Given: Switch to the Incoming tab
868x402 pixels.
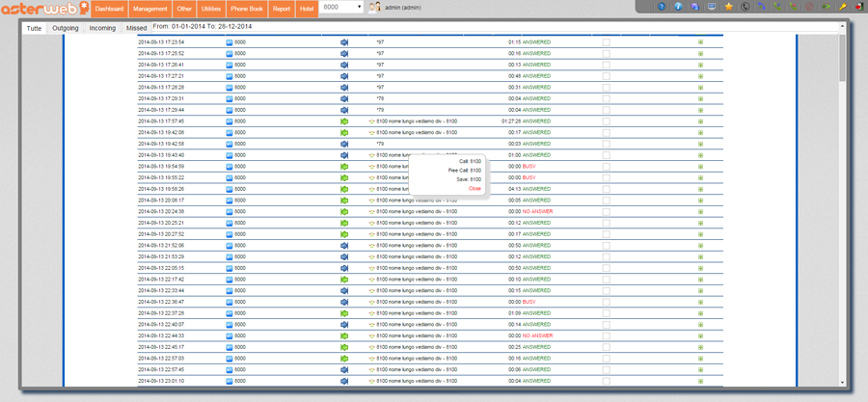Looking at the screenshot, I should tap(102, 28).
